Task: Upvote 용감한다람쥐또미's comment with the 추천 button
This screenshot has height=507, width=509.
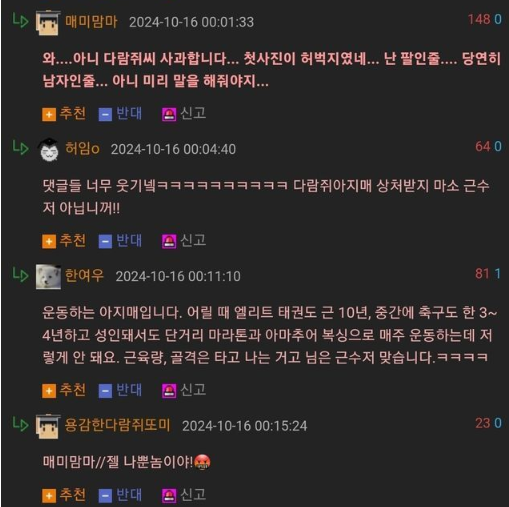Action: 64,495
